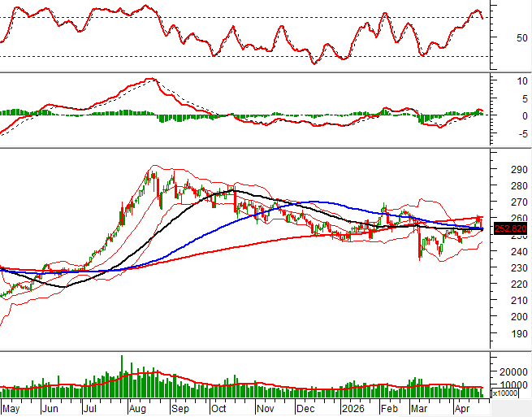Click the -5 label on the MACD scale
The image size is (532, 417).
pyautogui.click(x=500, y=133)
